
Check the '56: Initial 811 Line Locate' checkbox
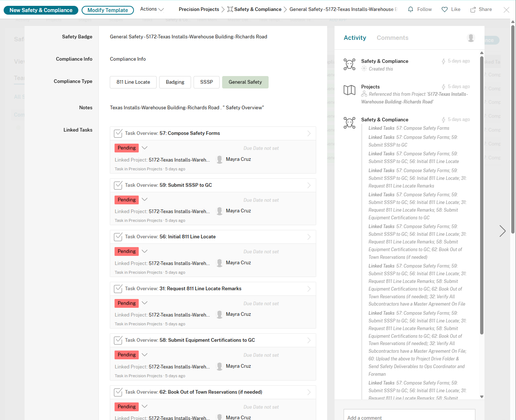[x=118, y=237]
